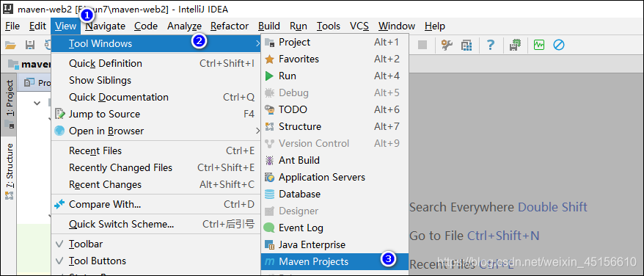The image size is (644, 276).
Task: Open the Run menu in menu bar
Action: 299,26
